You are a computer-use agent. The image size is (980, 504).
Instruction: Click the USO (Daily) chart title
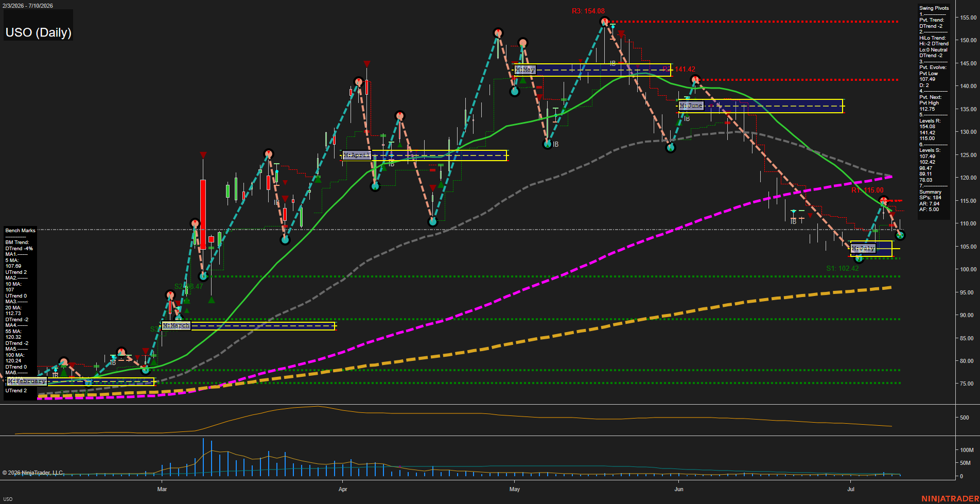(39, 32)
